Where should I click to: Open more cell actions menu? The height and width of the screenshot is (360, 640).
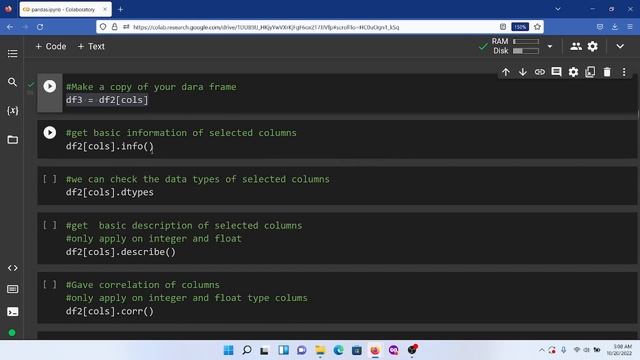coord(624,72)
